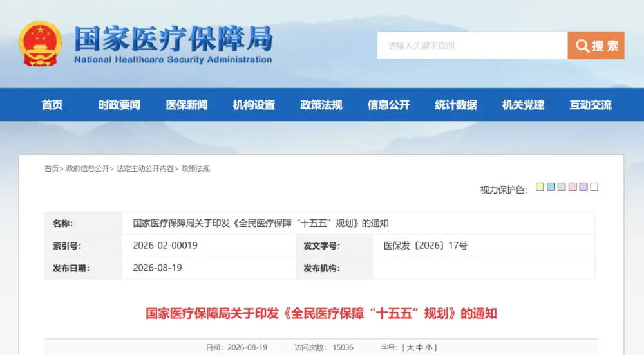Open the 互动交流 navigation item
The image size is (644, 355).
591,105
